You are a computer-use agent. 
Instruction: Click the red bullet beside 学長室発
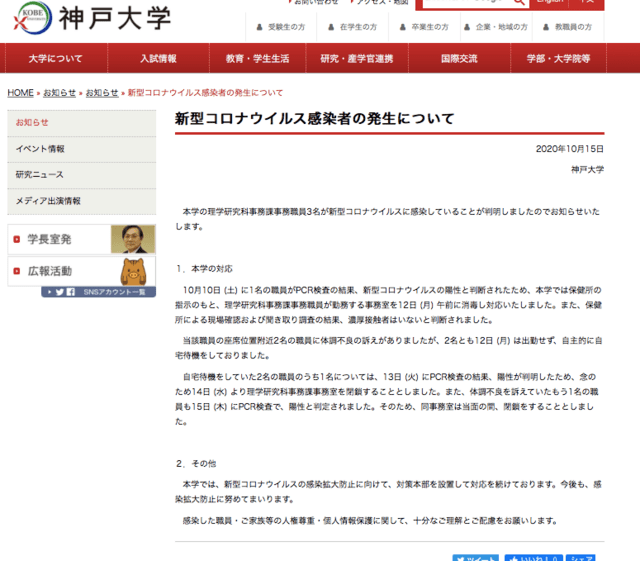click(17, 239)
